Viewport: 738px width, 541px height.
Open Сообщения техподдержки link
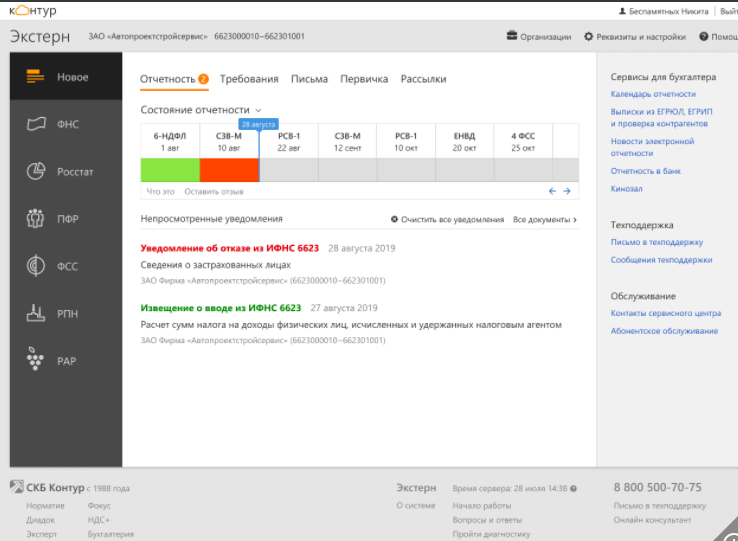coord(661,260)
